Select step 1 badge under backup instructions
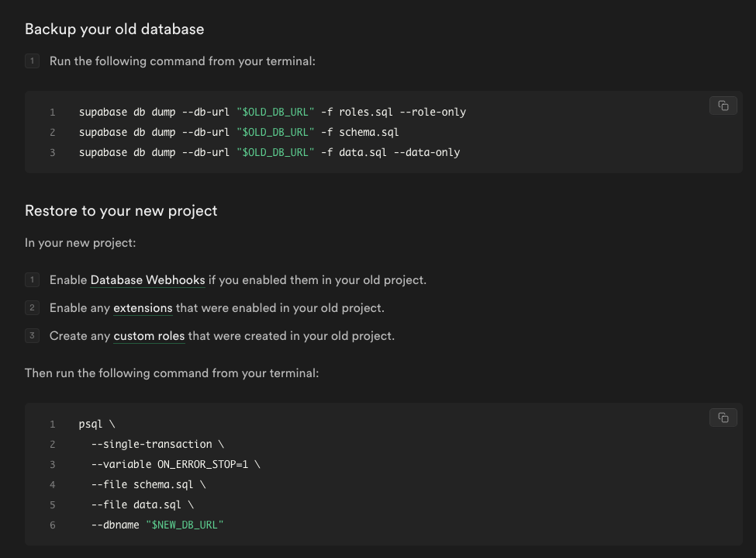This screenshot has width=756, height=558. coord(32,61)
